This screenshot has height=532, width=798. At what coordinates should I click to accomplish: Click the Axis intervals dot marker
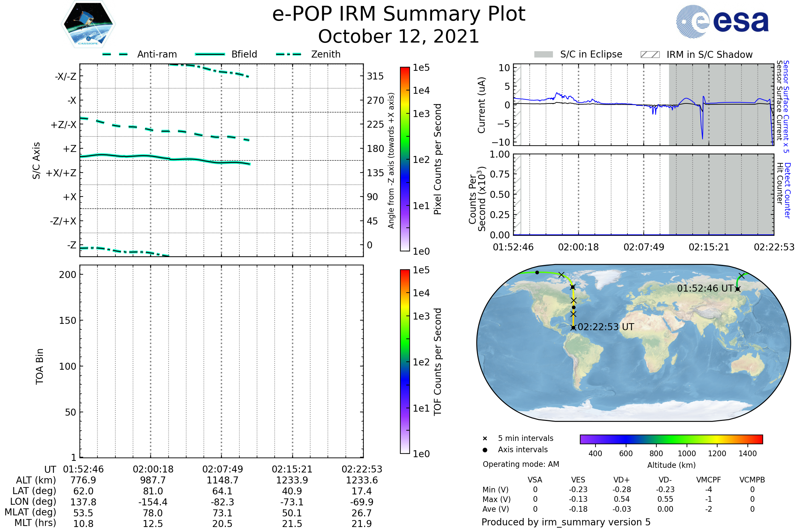tap(485, 450)
